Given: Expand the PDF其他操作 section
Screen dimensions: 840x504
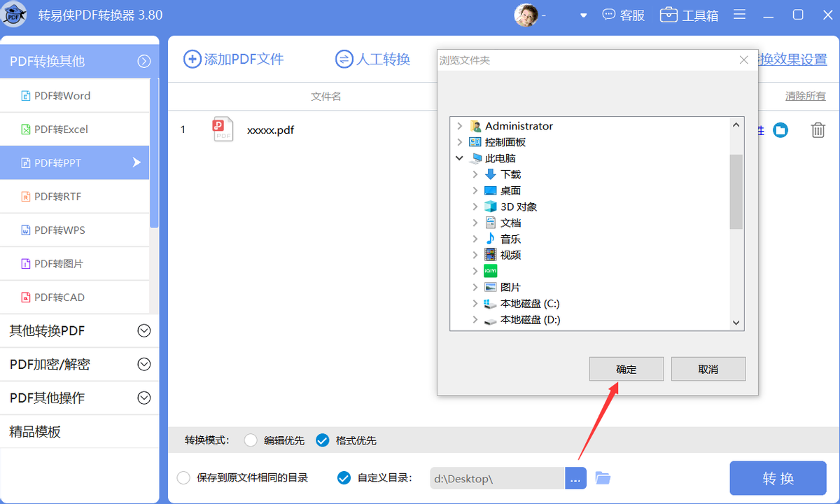Looking at the screenshot, I should [x=144, y=398].
